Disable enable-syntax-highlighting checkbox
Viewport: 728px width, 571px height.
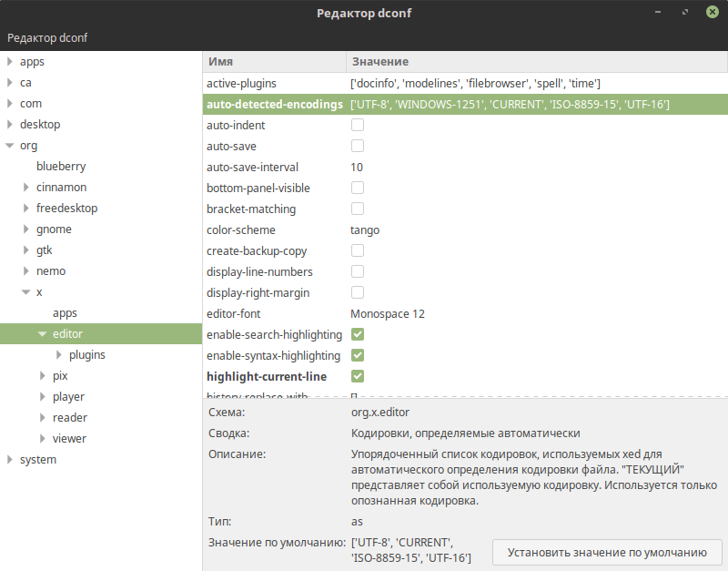click(358, 356)
